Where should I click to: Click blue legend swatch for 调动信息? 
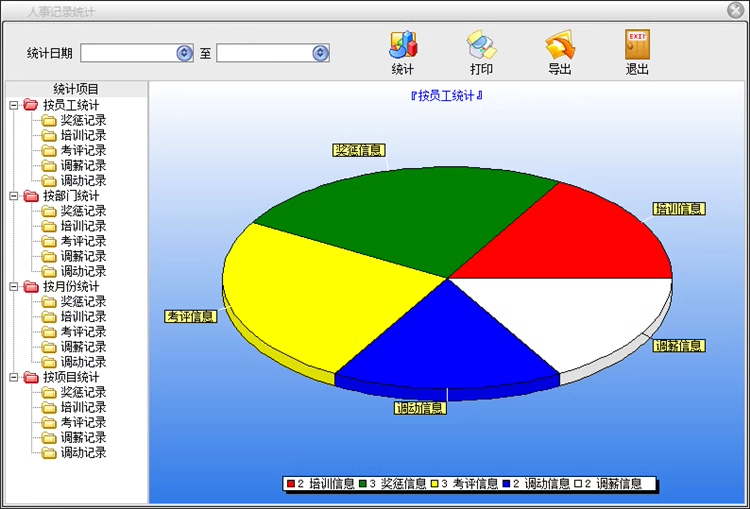coord(507,484)
